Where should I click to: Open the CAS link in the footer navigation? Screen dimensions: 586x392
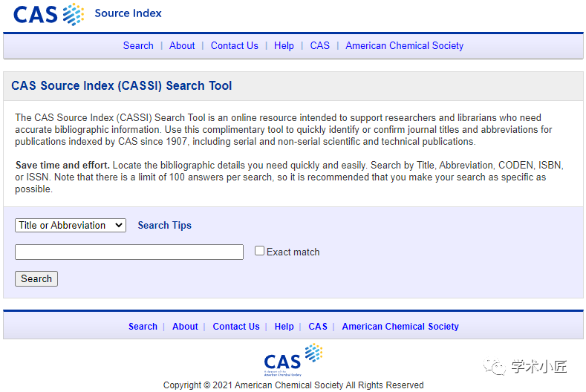[318, 326]
